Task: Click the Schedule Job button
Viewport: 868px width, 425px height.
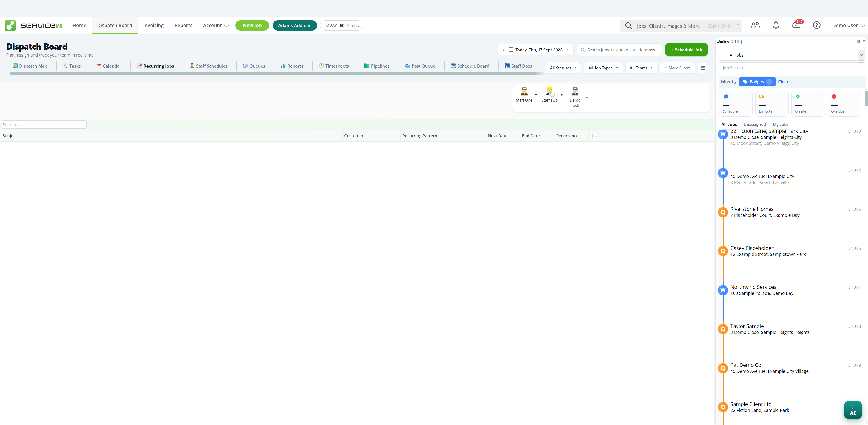Action: click(686, 50)
